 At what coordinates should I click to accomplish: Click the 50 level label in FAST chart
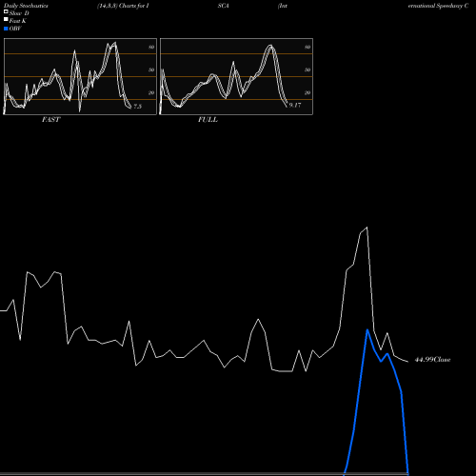[x=151, y=69]
